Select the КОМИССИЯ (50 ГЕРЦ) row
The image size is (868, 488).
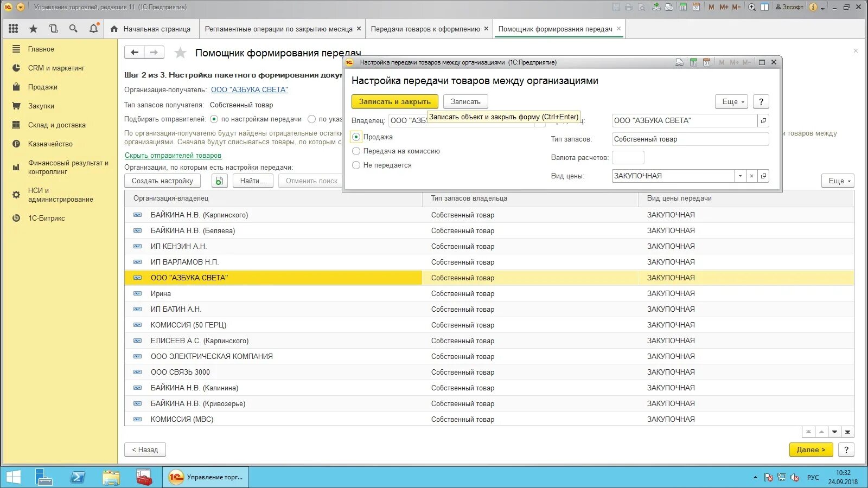tap(489, 325)
